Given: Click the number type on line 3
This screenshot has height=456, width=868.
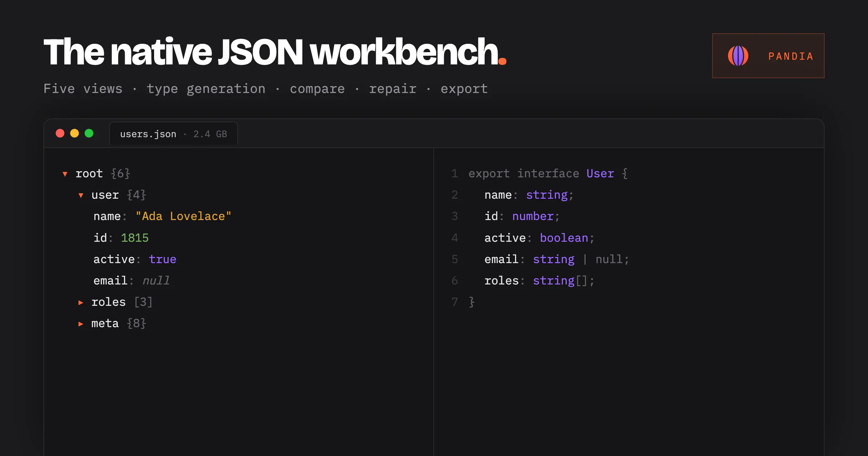Looking at the screenshot, I should (533, 216).
